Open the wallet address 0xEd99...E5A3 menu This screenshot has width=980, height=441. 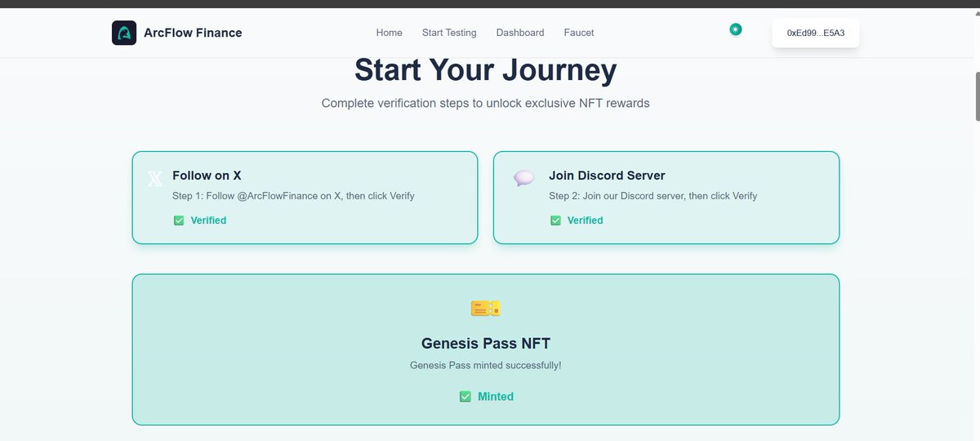tap(815, 33)
